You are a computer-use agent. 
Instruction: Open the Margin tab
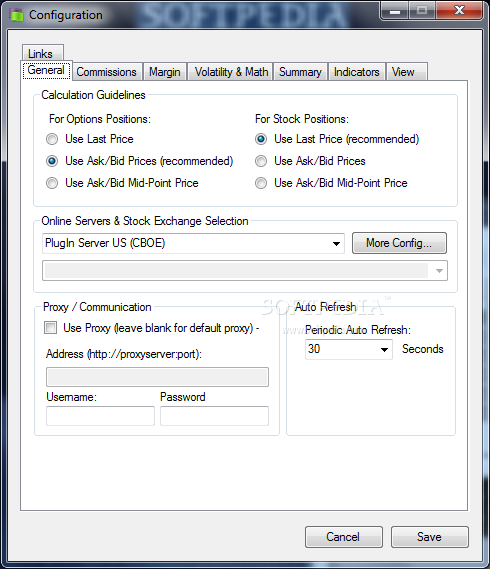(165, 72)
